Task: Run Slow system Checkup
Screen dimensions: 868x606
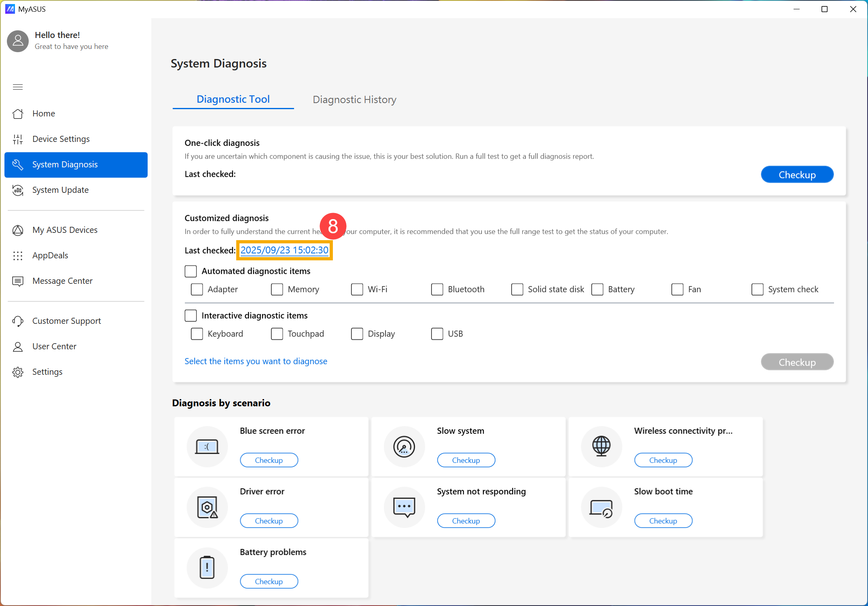Action: (466, 460)
